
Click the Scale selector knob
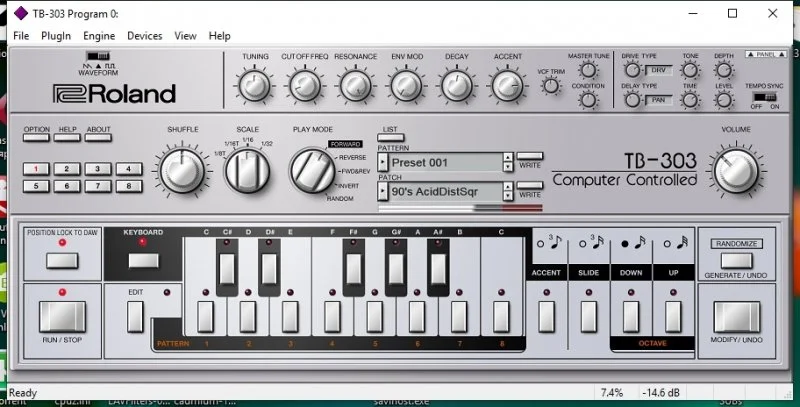247,171
